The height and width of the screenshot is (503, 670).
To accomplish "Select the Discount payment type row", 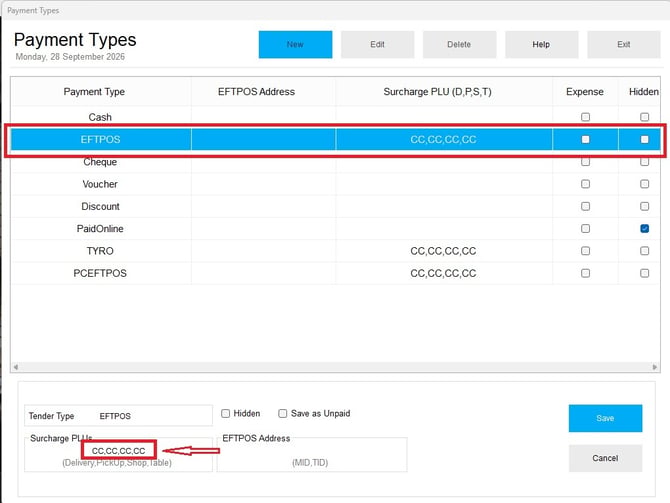I will point(335,206).
